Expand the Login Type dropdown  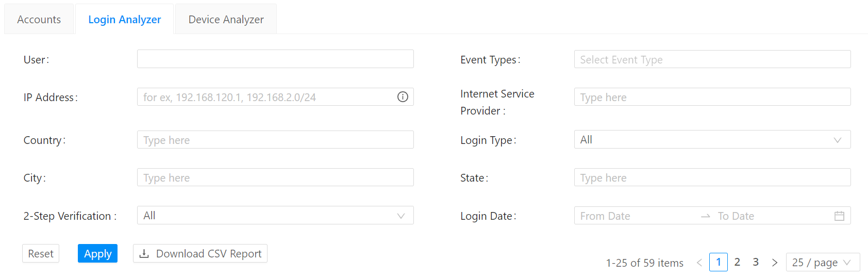(x=712, y=140)
